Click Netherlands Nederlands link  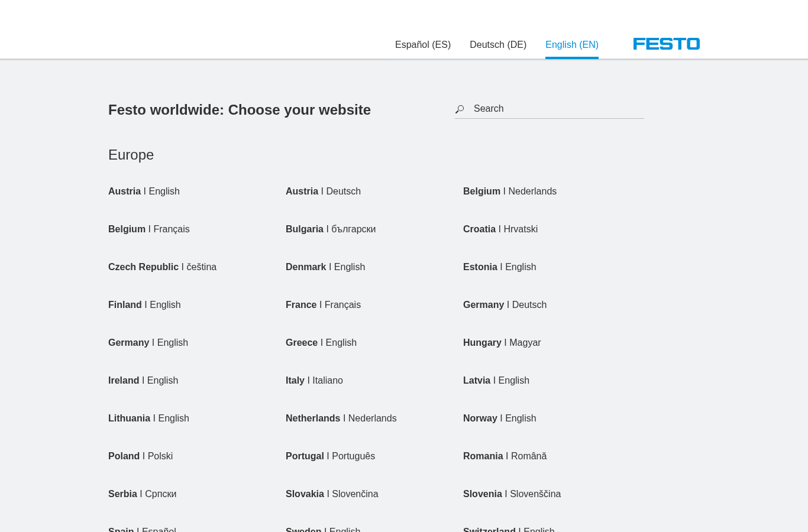[341, 419]
